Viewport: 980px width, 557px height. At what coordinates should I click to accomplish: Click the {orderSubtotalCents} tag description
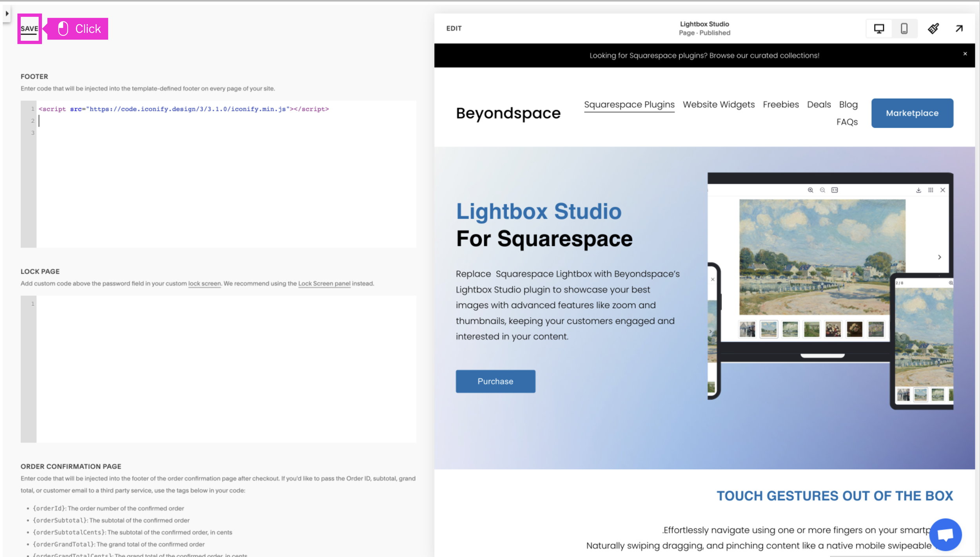point(132,532)
